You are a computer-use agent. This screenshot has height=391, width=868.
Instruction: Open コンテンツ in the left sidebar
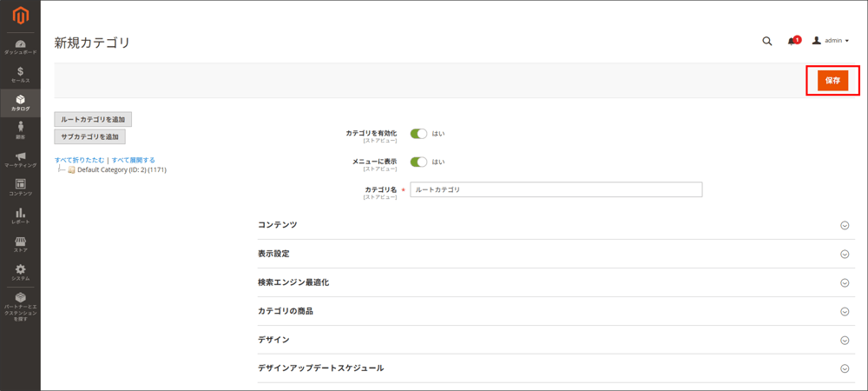pos(21,188)
